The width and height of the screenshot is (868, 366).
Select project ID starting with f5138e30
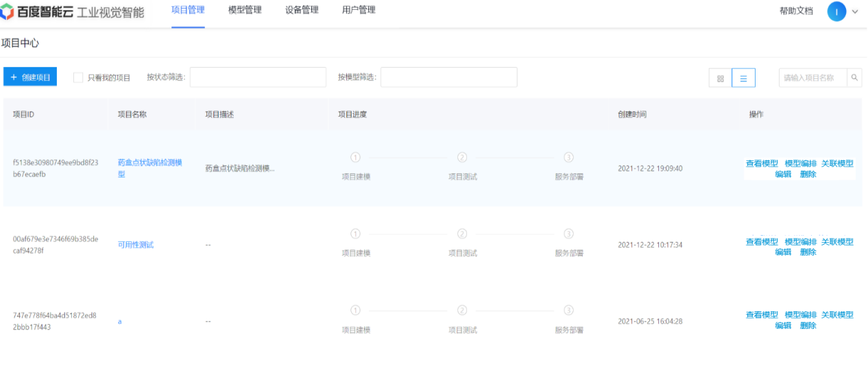pos(56,169)
